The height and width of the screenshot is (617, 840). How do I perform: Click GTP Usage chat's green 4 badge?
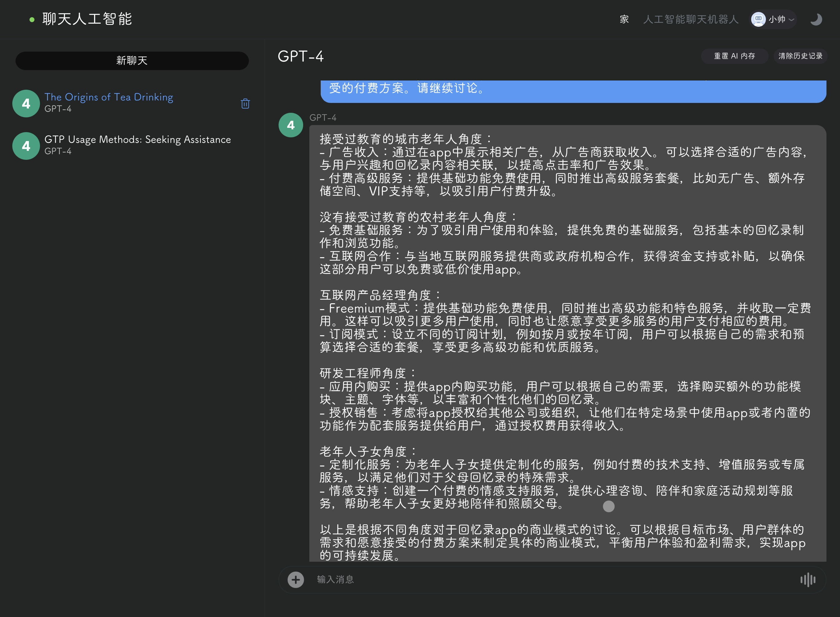coord(26,146)
